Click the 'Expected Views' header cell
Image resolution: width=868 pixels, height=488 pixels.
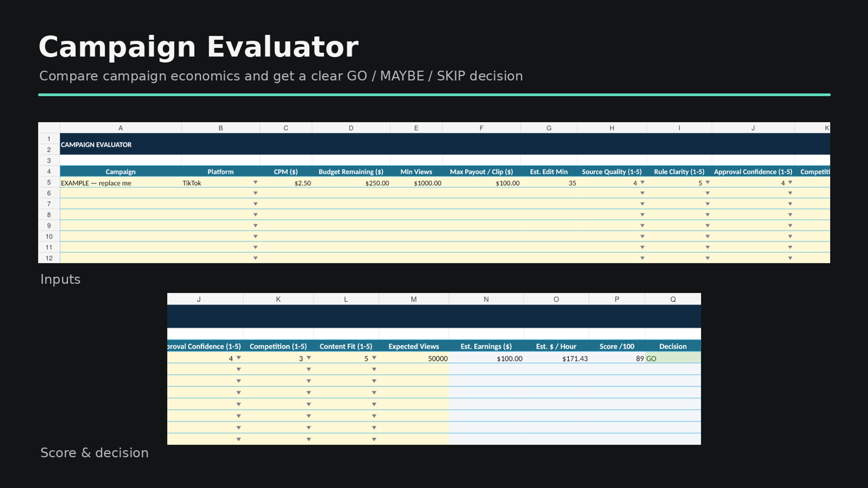tap(414, 346)
